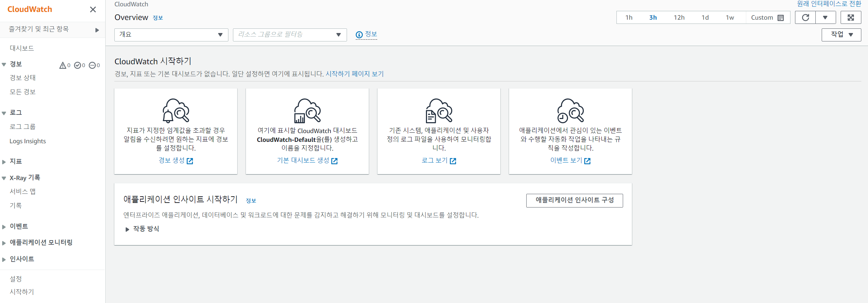
Task: Click 원래 인터페이스로 전환 link
Action: pyautogui.click(x=829, y=4)
